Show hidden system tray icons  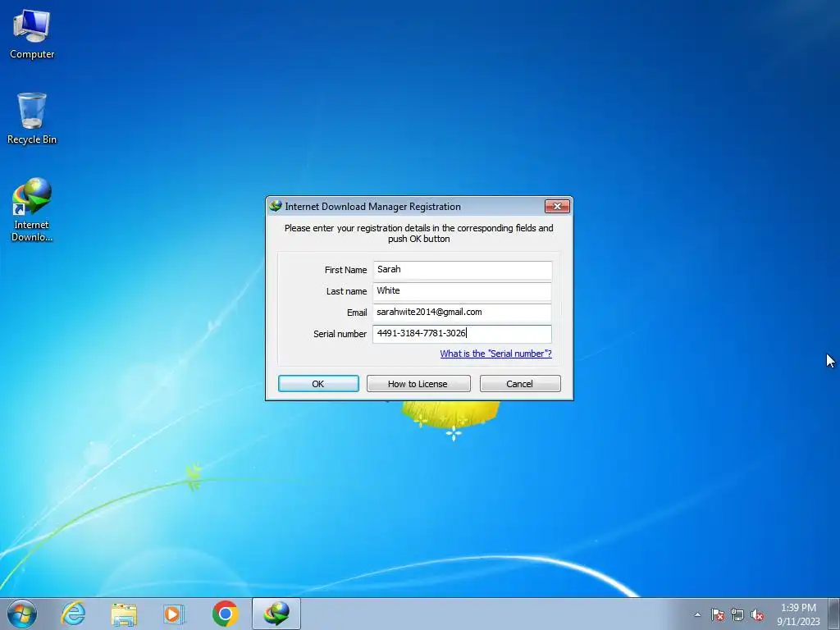[697, 615]
